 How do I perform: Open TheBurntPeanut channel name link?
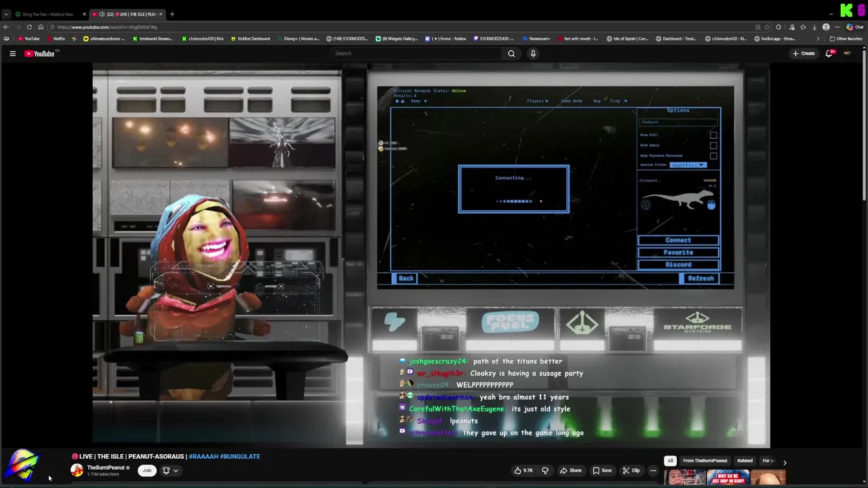[x=106, y=468]
